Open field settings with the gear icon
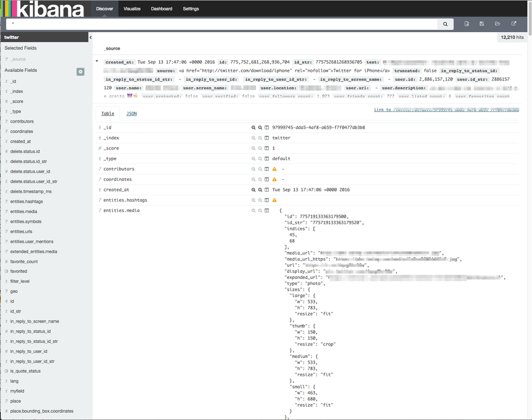The image size is (532, 420). coord(81,71)
